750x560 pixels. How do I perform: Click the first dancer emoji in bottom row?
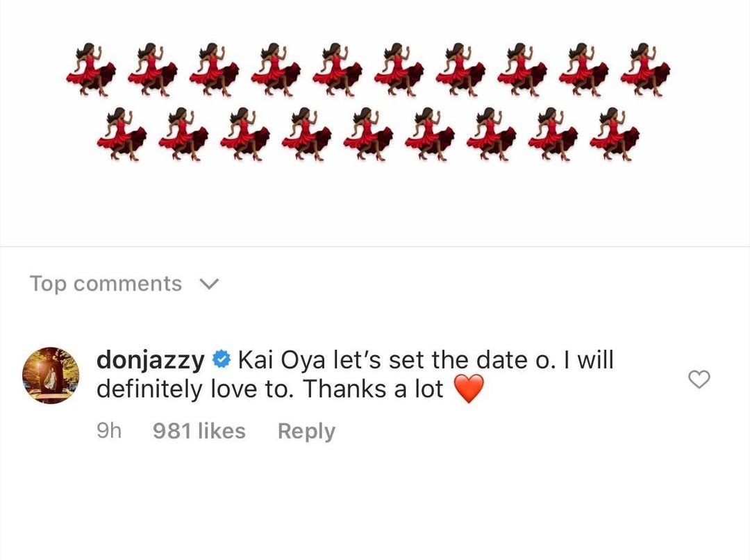(x=122, y=133)
